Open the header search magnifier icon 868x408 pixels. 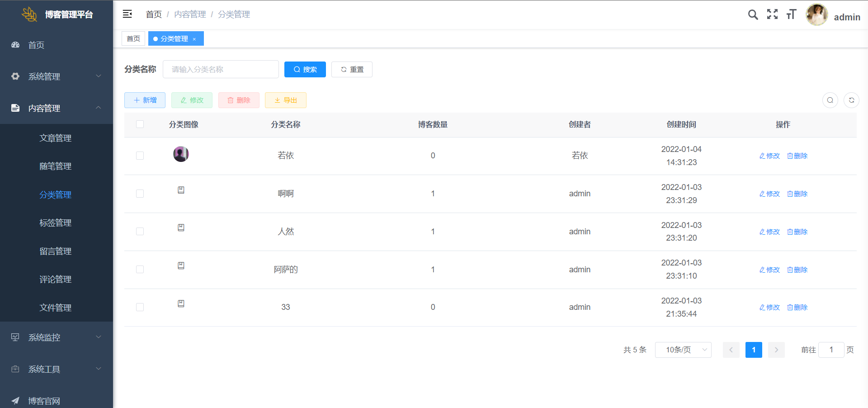753,14
